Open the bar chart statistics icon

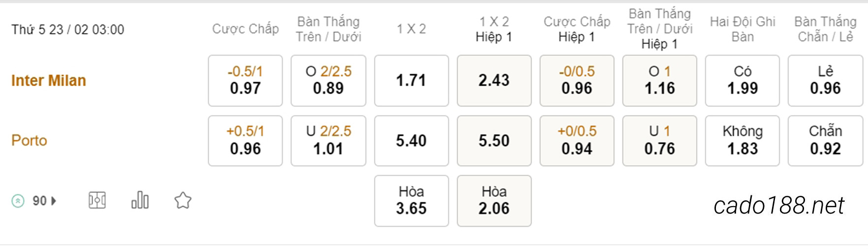click(140, 200)
